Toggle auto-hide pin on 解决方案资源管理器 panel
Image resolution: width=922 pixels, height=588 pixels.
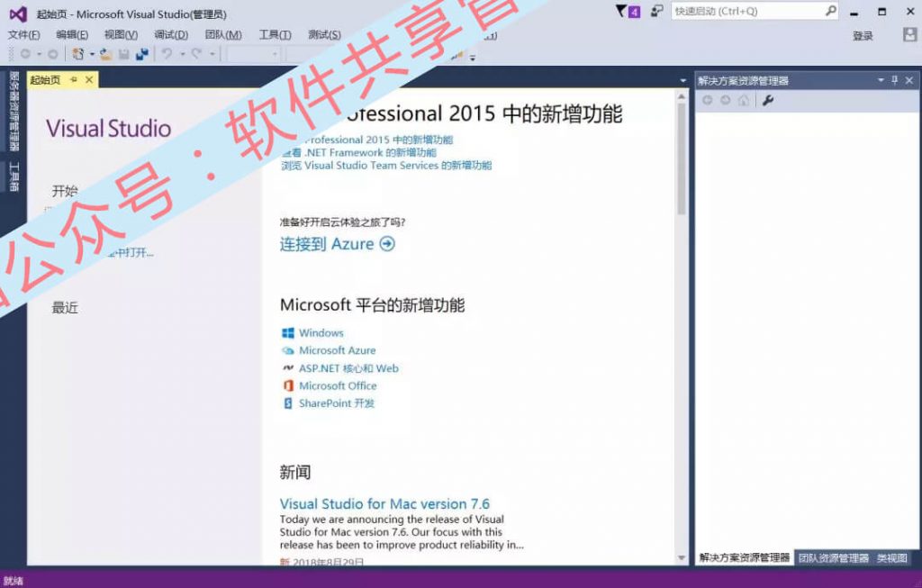(894, 80)
